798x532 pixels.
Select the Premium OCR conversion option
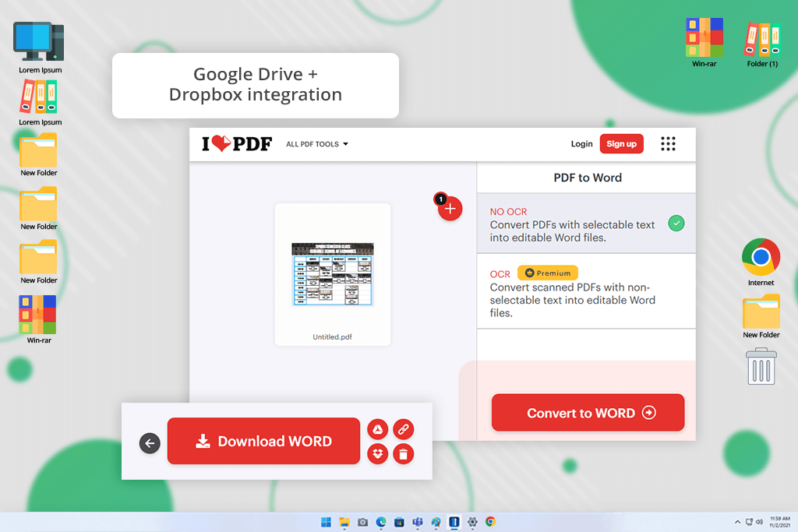point(586,291)
